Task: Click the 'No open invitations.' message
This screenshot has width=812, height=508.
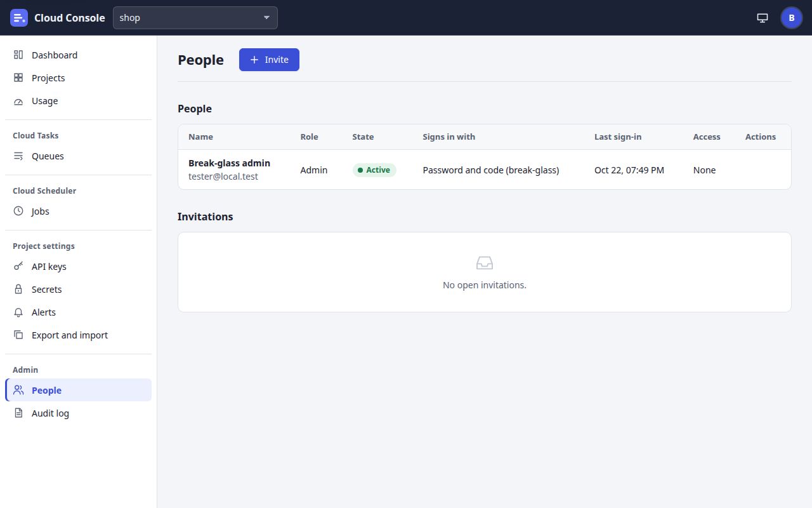Action: click(485, 285)
